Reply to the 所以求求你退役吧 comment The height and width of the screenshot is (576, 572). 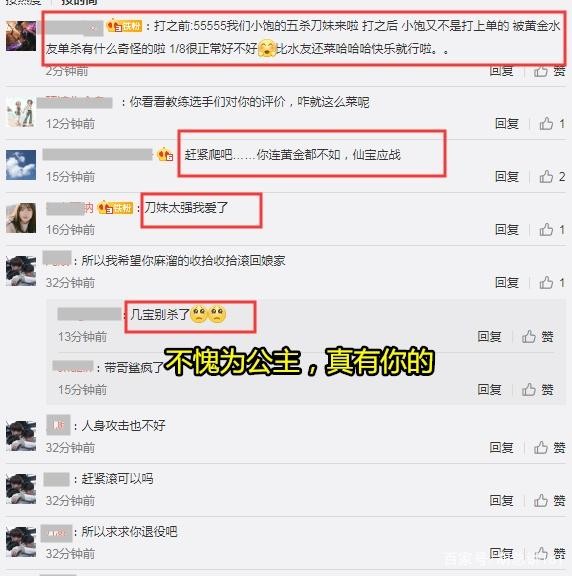click(x=501, y=553)
